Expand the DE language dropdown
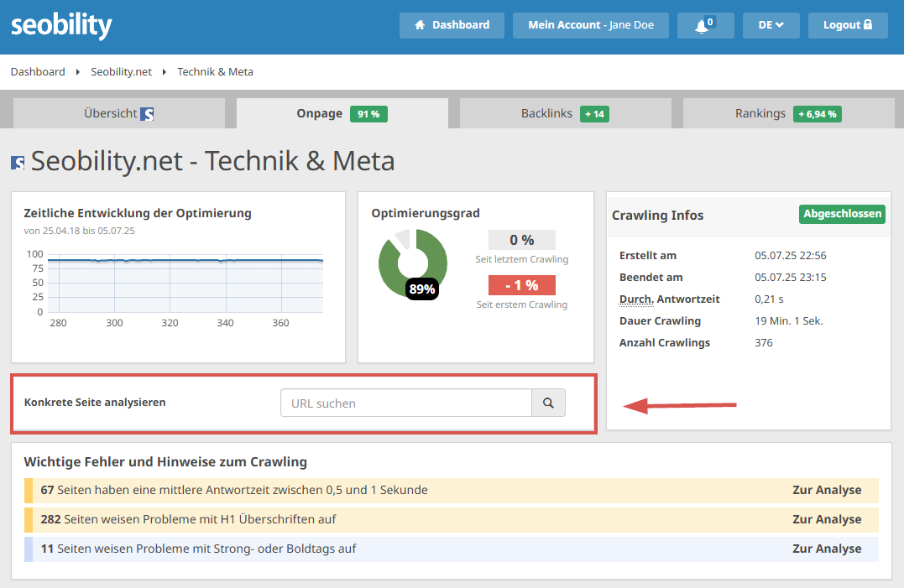The image size is (904, 588). (x=771, y=25)
